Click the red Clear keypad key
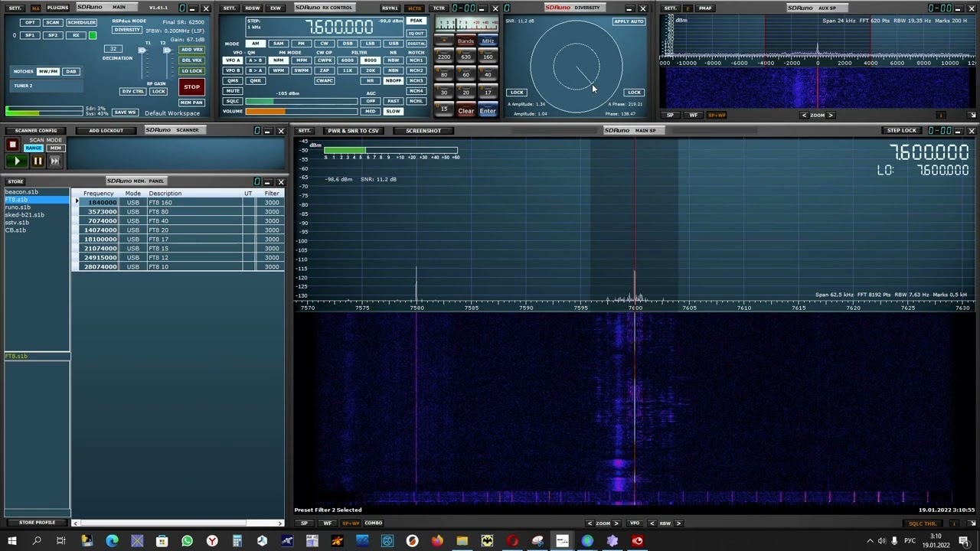 (465, 111)
